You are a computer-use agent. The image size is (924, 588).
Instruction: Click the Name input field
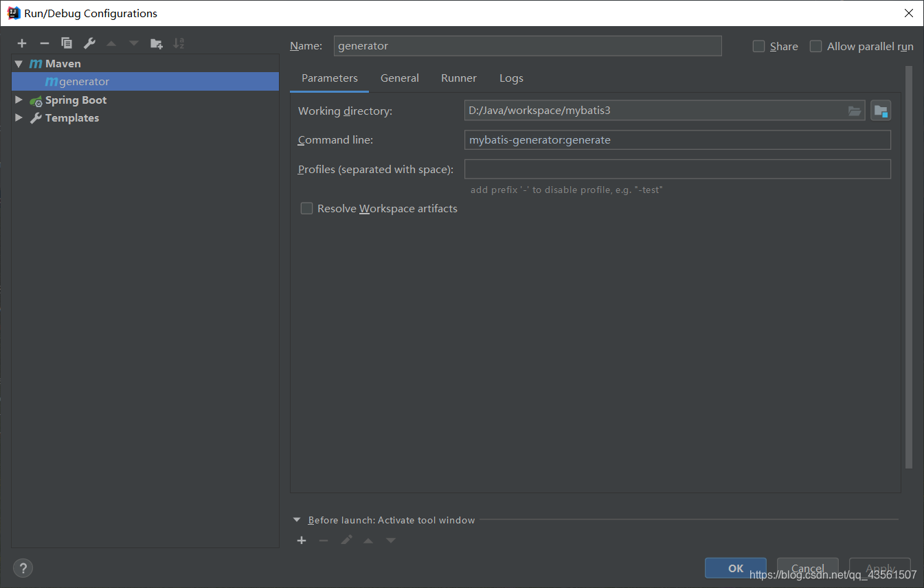pyautogui.click(x=528, y=46)
